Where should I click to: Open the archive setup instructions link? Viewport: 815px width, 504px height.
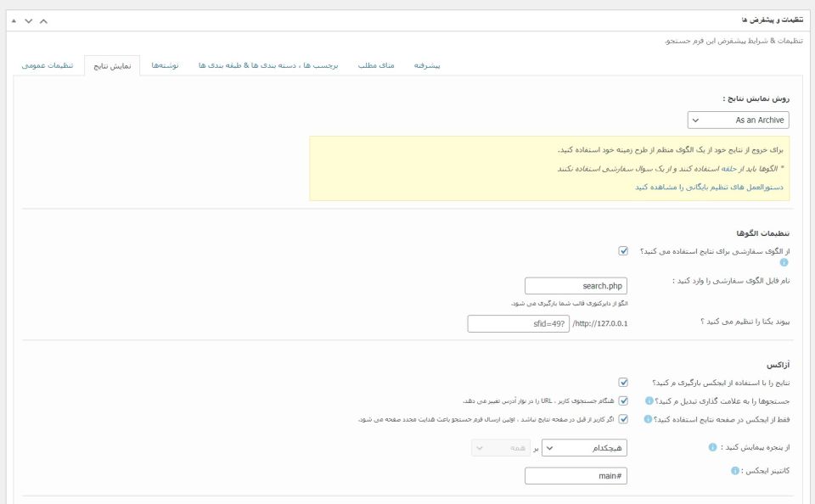pyautogui.click(x=709, y=187)
